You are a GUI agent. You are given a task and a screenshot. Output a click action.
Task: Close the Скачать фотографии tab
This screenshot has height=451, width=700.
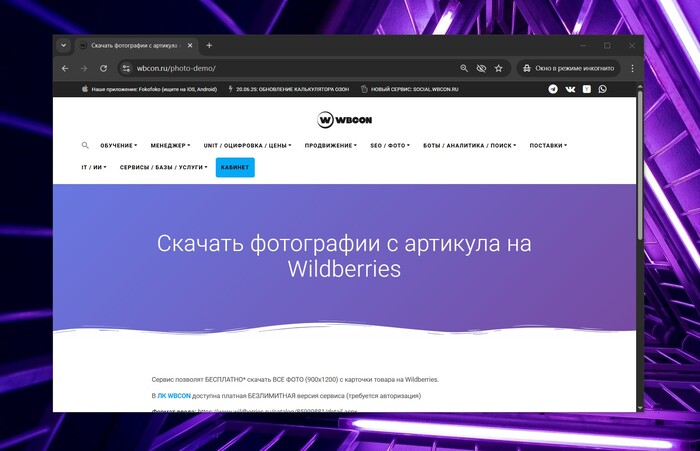coord(190,46)
